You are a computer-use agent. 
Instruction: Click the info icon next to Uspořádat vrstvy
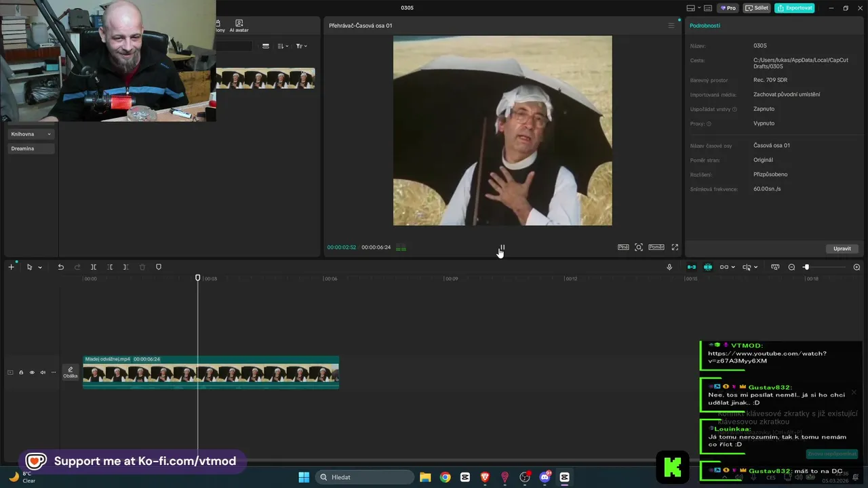(x=734, y=109)
